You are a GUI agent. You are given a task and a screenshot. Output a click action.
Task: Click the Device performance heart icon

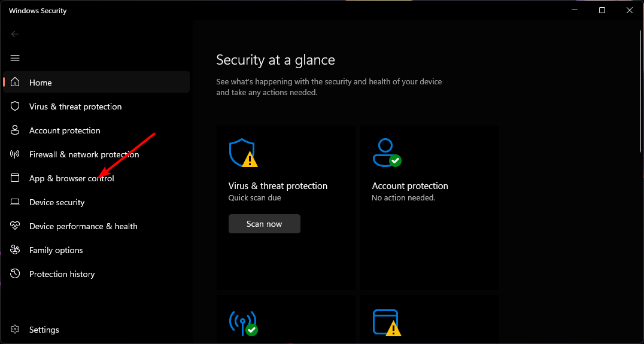point(15,226)
